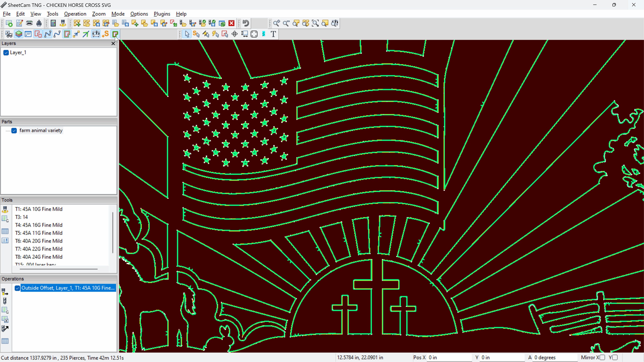Close the Layers panel
This screenshot has width=644, height=362.
point(113,43)
